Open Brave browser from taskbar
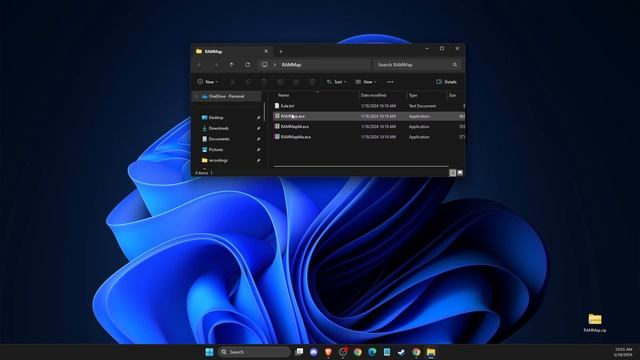 [x=328, y=352]
